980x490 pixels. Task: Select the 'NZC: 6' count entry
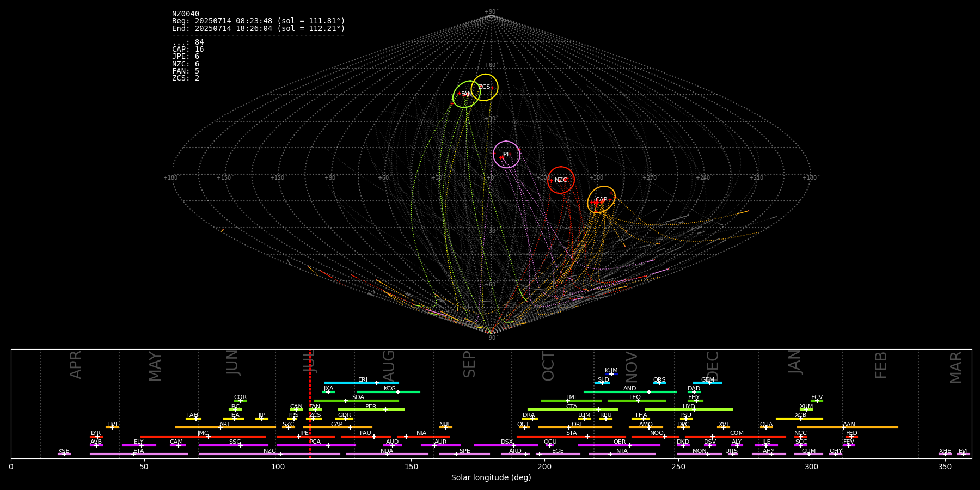186,64
